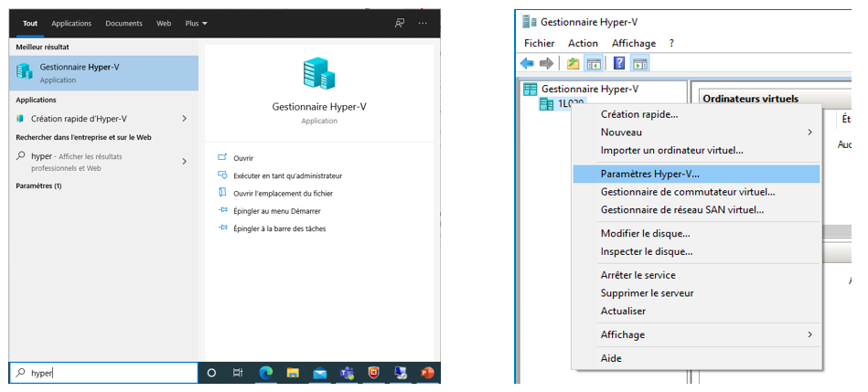Click Exécuter en tant qu'administrateur
This screenshot has width=868, height=392.
click(287, 175)
